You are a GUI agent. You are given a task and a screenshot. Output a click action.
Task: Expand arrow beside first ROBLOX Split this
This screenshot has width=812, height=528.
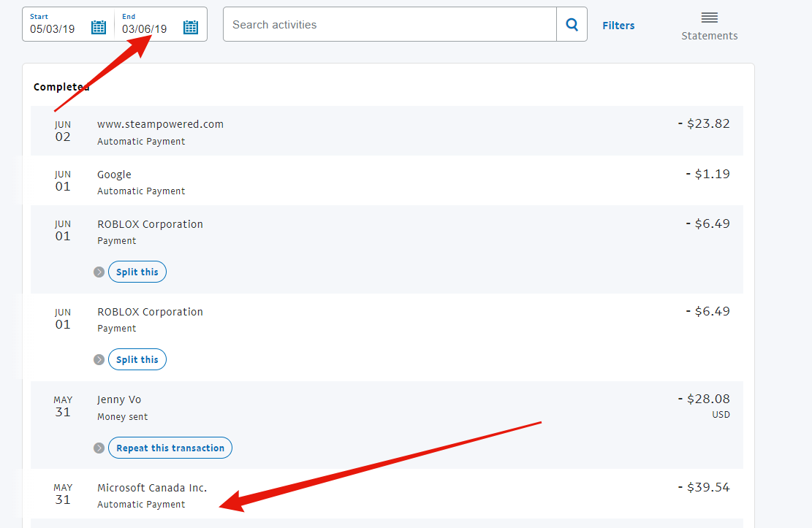click(99, 272)
